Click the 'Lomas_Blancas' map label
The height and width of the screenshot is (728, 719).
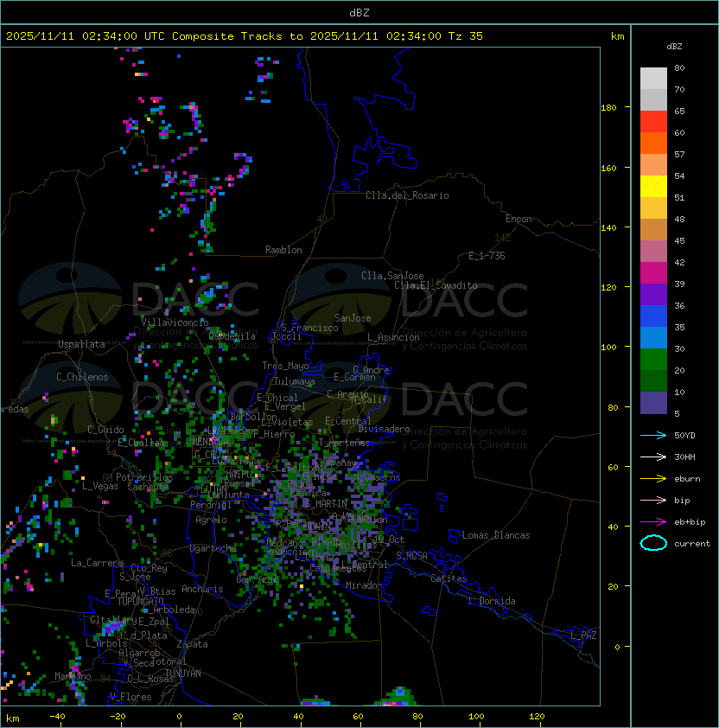click(x=496, y=535)
